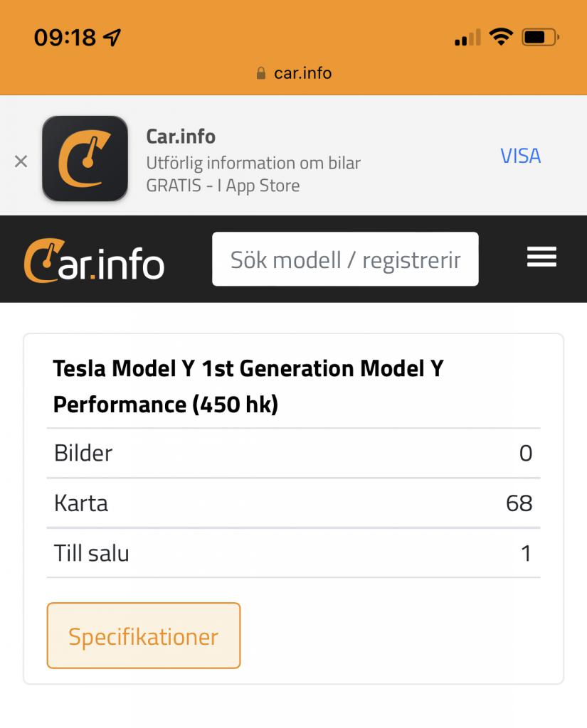
Task: Tap the padlock icon beside car.info URL
Action: [261, 73]
